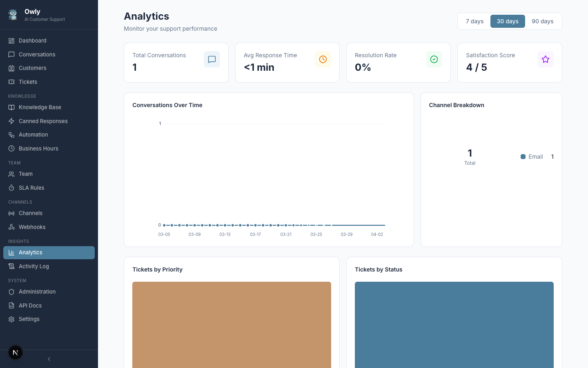This screenshot has width=588, height=368.
Task: Click the Owly logo avatar
Action: pyautogui.click(x=13, y=14)
